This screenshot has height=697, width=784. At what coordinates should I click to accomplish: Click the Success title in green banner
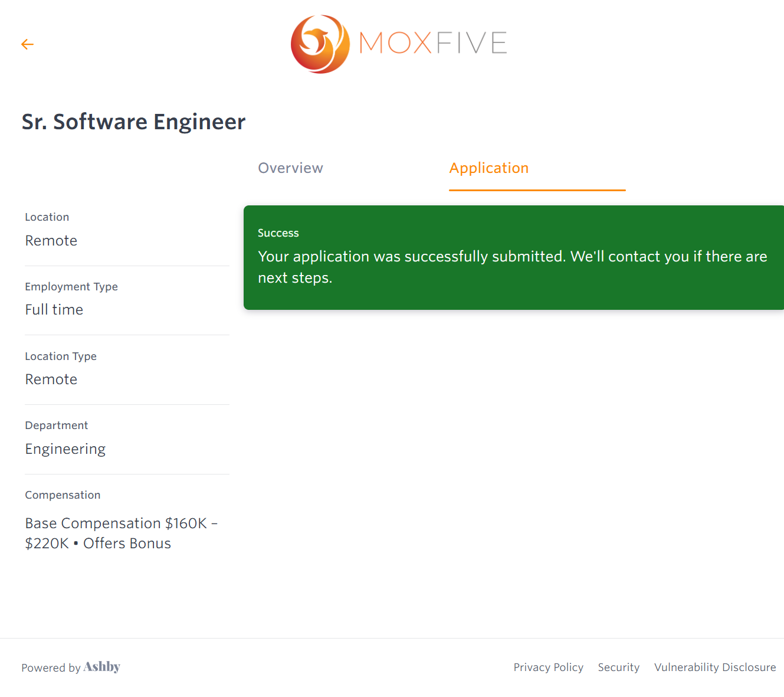point(278,233)
